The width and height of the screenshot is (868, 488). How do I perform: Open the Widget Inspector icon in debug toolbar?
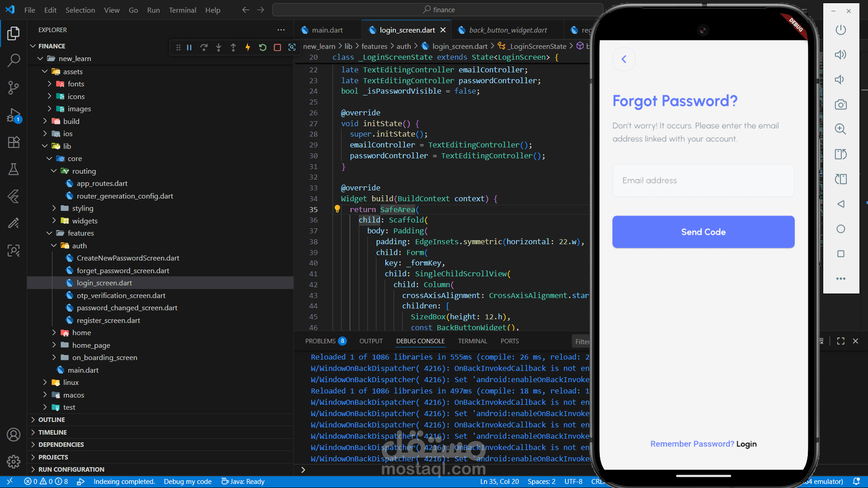292,47
